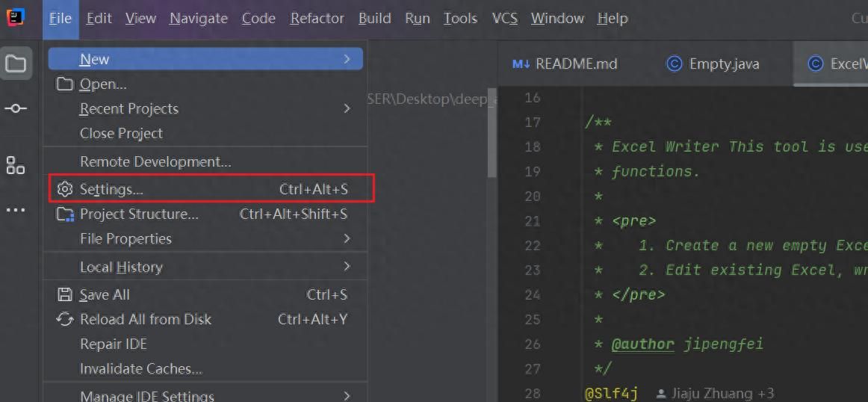Click the Reload All from Disk icon
Viewport: 868px width, 402px height.
click(x=65, y=319)
